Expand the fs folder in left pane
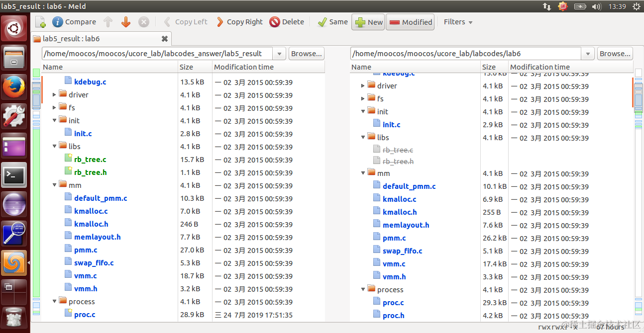 pos(54,107)
